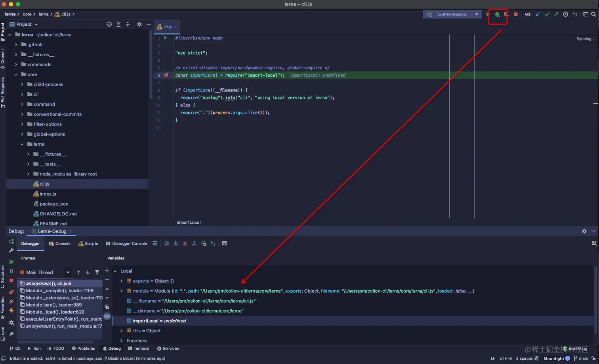Viewport: 599px width, 364px height.
Task: Click Pause Program icon in debug sidebar
Action: pos(11,271)
